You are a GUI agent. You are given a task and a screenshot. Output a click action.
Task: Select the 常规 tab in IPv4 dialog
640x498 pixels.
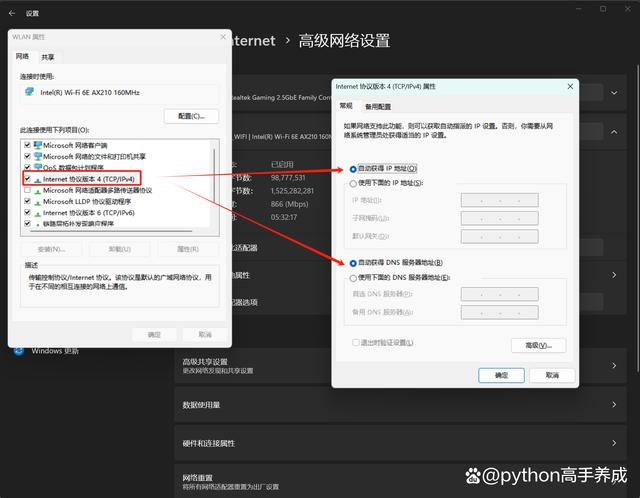tap(346, 106)
